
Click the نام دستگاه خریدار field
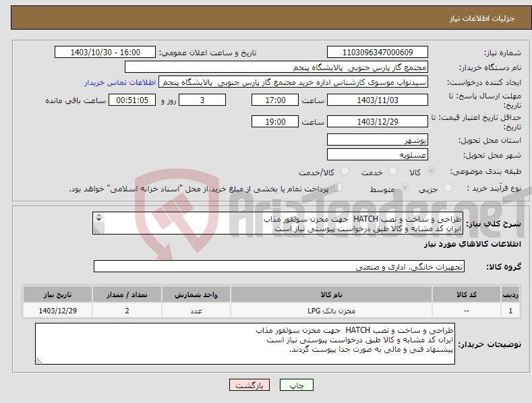point(276,67)
